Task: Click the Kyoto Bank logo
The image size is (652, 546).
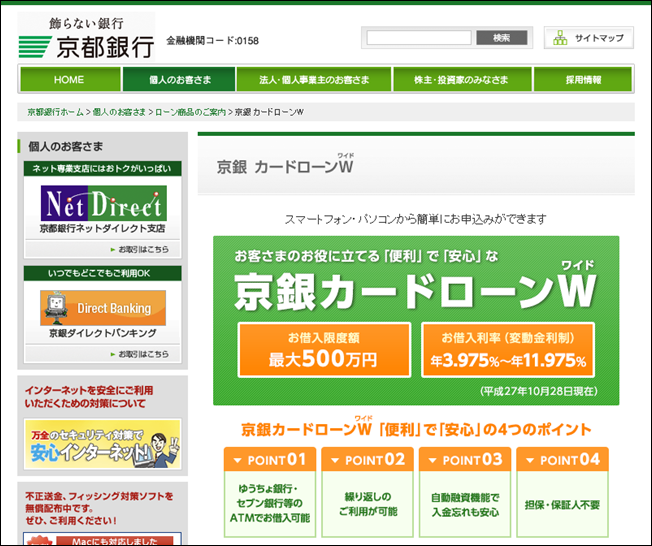Action: [x=86, y=37]
